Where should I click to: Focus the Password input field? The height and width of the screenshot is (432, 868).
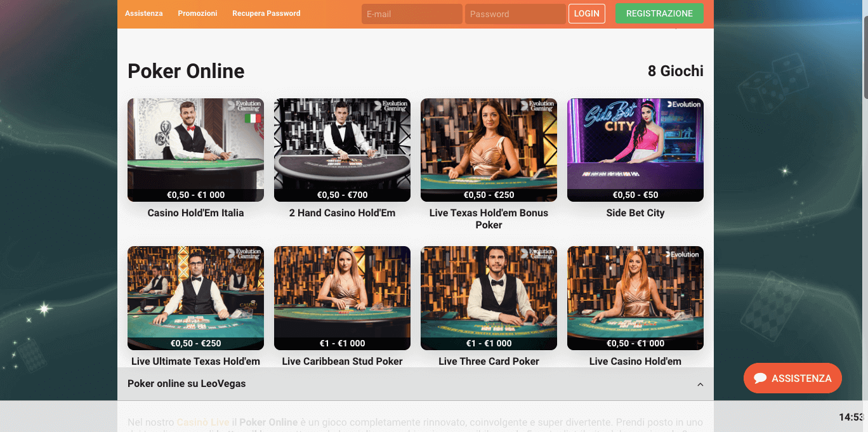click(515, 14)
